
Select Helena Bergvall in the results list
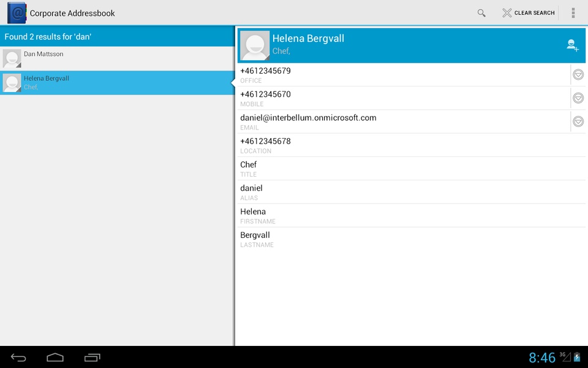118,83
